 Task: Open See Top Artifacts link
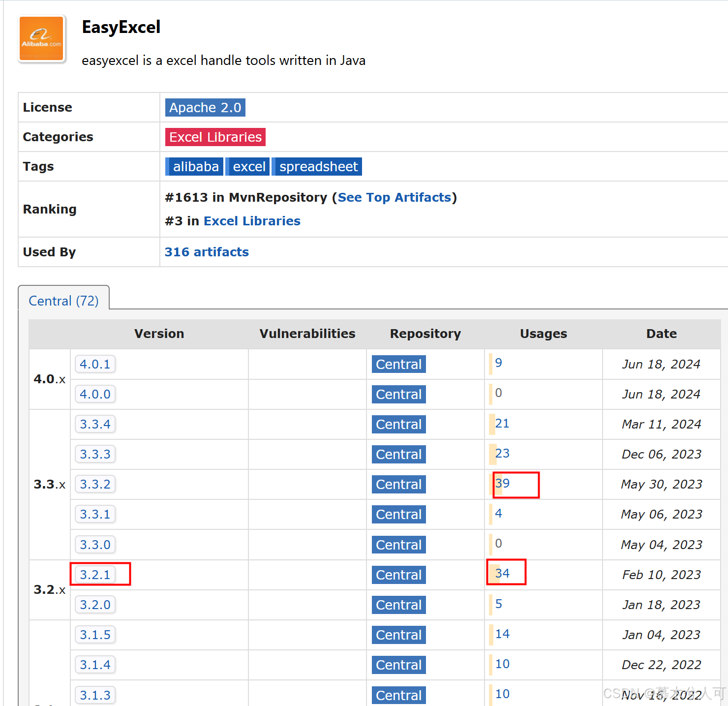(394, 197)
